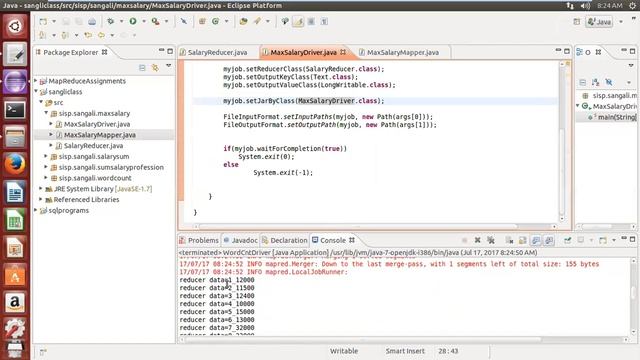Select Referenced Libraries in the tree
Screen dimensions: 640x360
coord(86,200)
